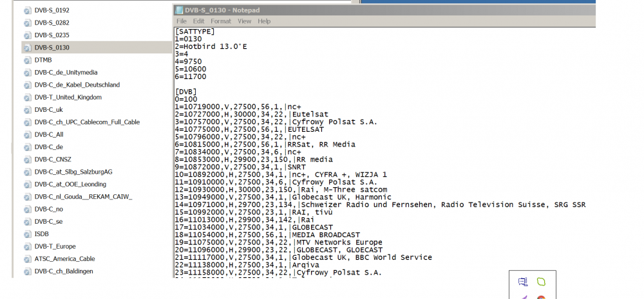Open the Notepad Edit menu
This screenshot has width=644, height=299.
199,21
